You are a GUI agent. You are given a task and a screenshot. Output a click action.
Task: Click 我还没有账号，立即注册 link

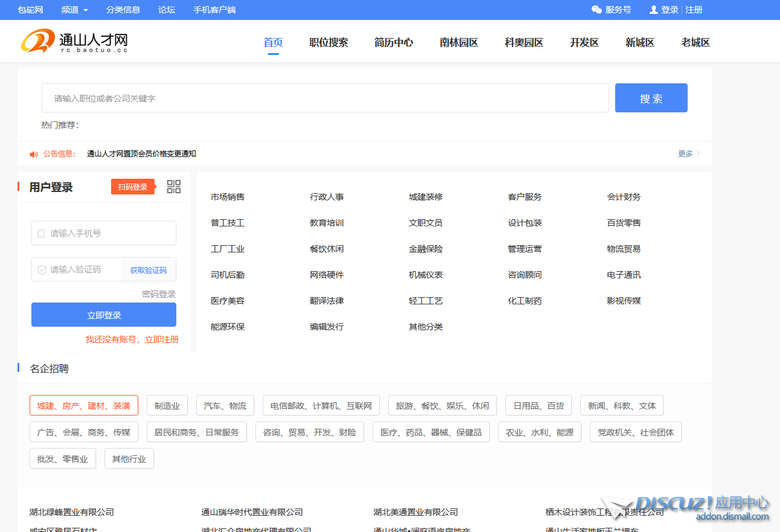coord(132,339)
